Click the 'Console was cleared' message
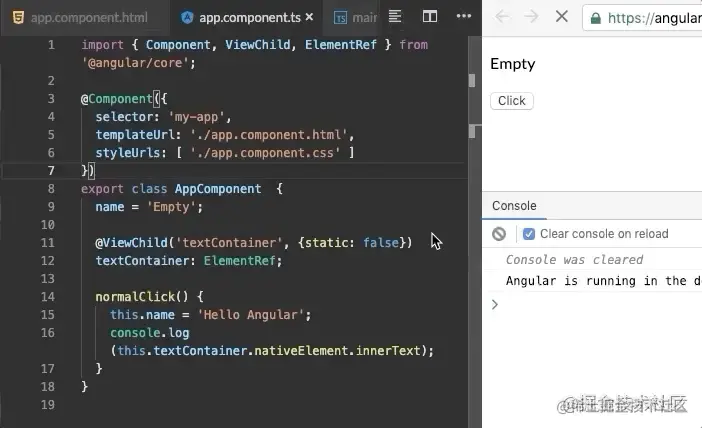Viewport: 702px width, 428px height. [574, 260]
